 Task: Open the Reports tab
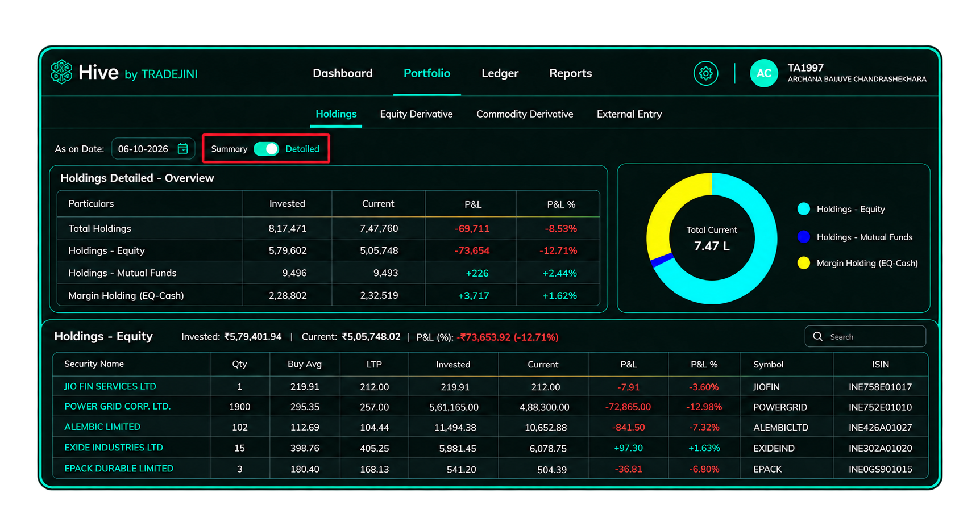(x=570, y=73)
